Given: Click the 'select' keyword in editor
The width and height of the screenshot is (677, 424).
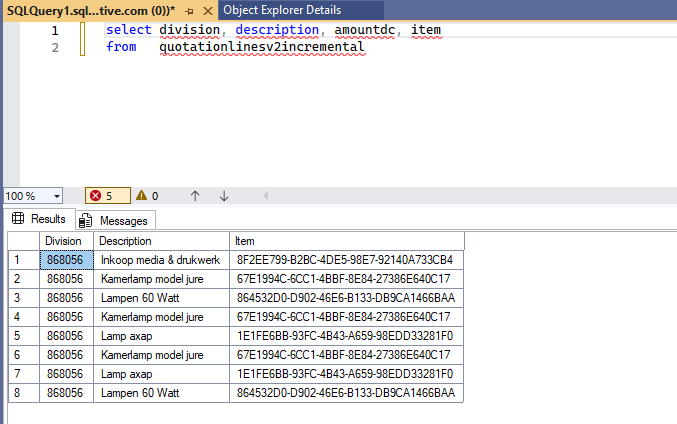Looking at the screenshot, I should coord(129,30).
